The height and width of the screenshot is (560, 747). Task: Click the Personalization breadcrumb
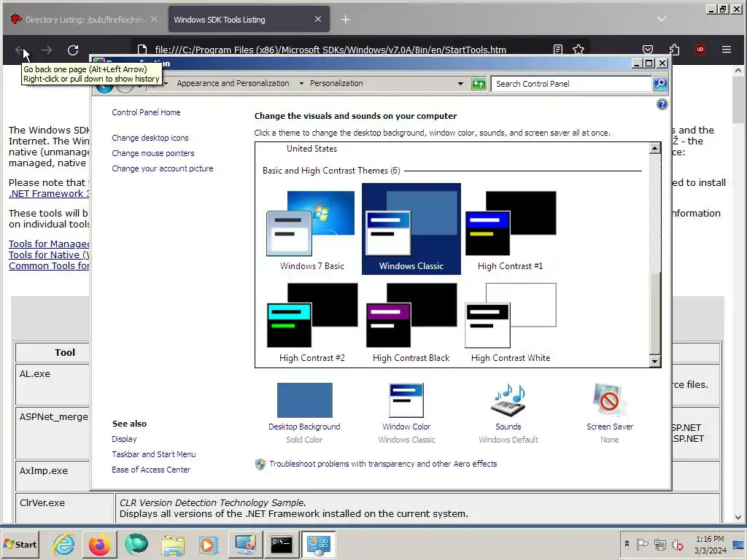[336, 83]
